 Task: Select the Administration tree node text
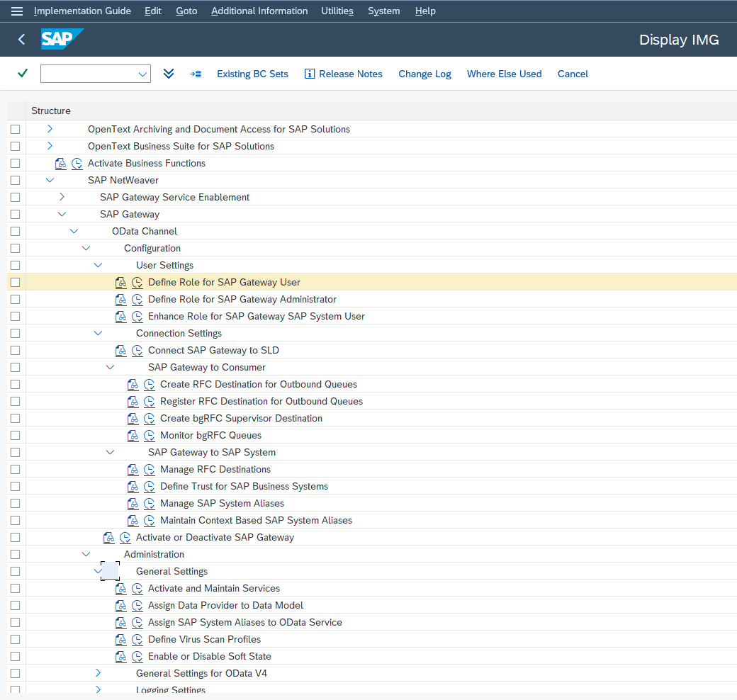(154, 554)
